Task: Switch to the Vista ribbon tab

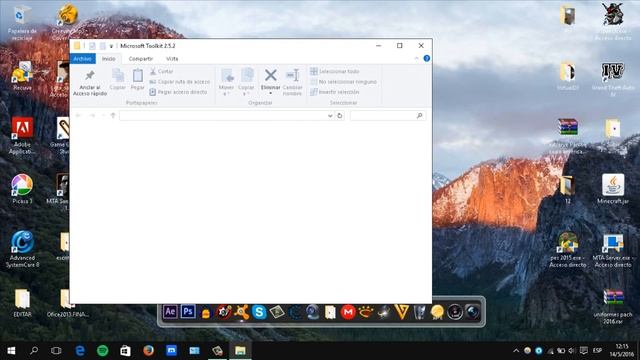Action: tap(172, 59)
